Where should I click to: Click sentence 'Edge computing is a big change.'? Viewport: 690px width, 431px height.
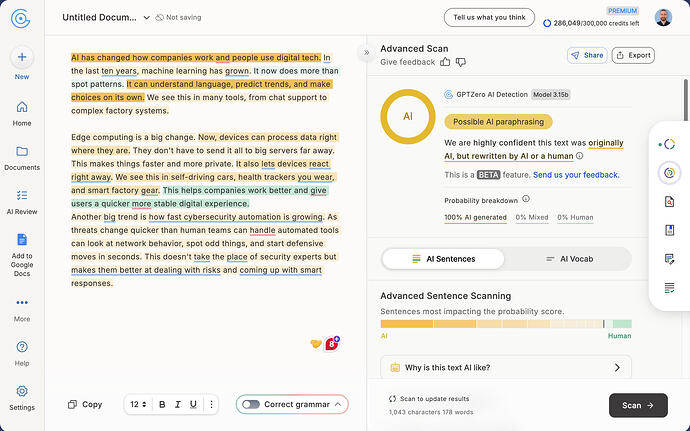[x=133, y=137]
